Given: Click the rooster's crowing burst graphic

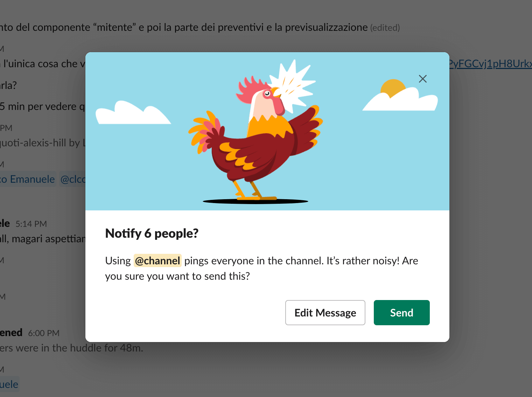Looking at the screenshot, I should click(x=292, y=82).
